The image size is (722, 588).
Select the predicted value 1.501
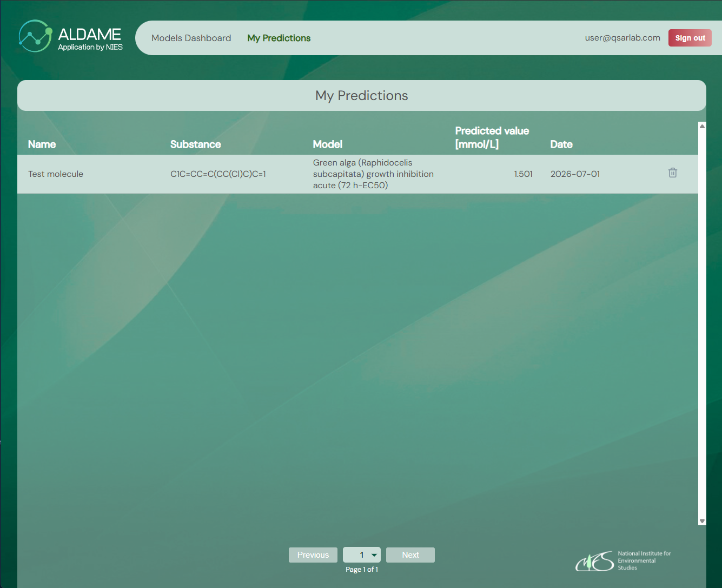(x=524, y=174)
